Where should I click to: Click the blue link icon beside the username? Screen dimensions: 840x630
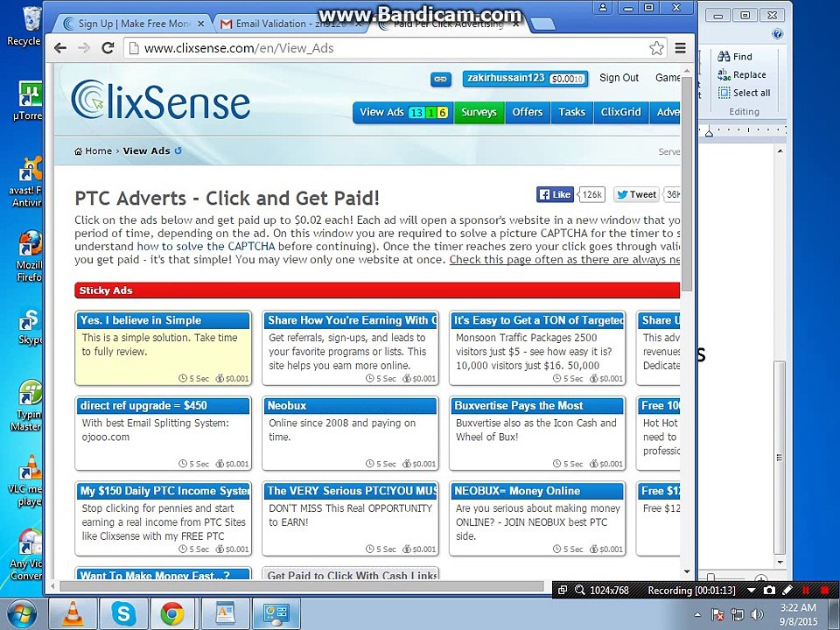pyautogui.click(x=440, y=80)
